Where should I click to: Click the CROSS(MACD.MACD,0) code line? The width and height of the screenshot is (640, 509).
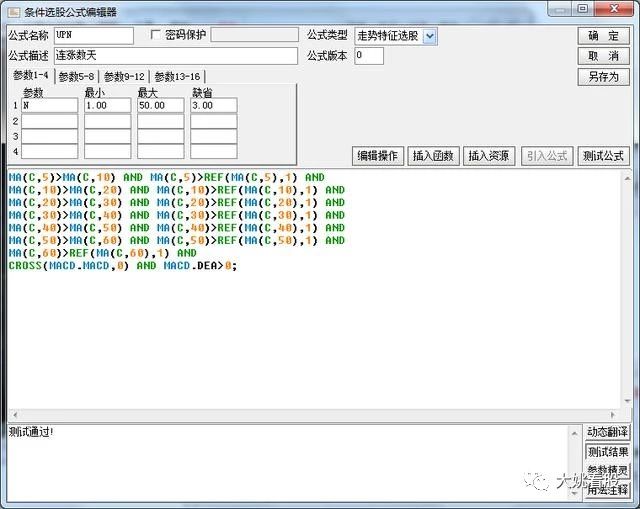coord(123,266)
